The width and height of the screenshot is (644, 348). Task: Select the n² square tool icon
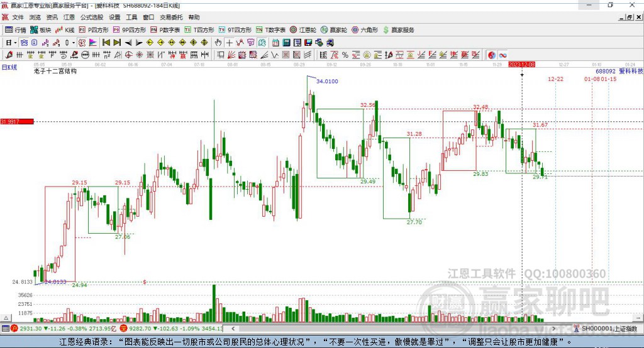[x=107, y=55]
